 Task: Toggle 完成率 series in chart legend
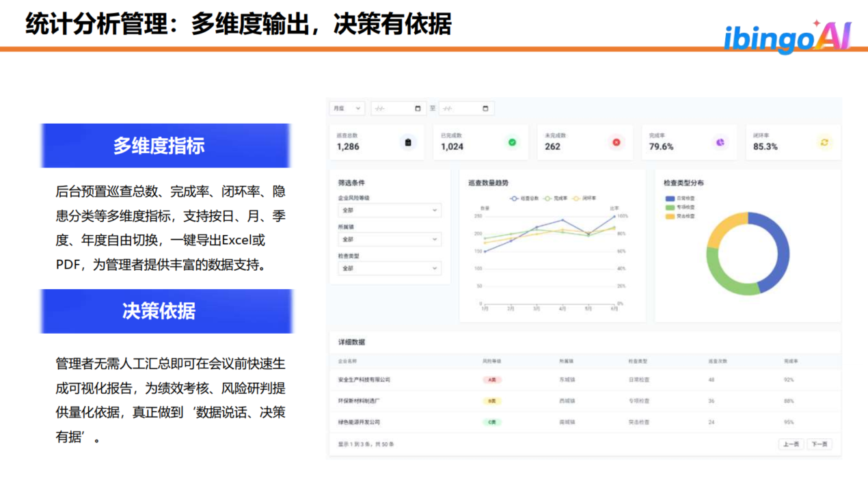click(556, 198)
